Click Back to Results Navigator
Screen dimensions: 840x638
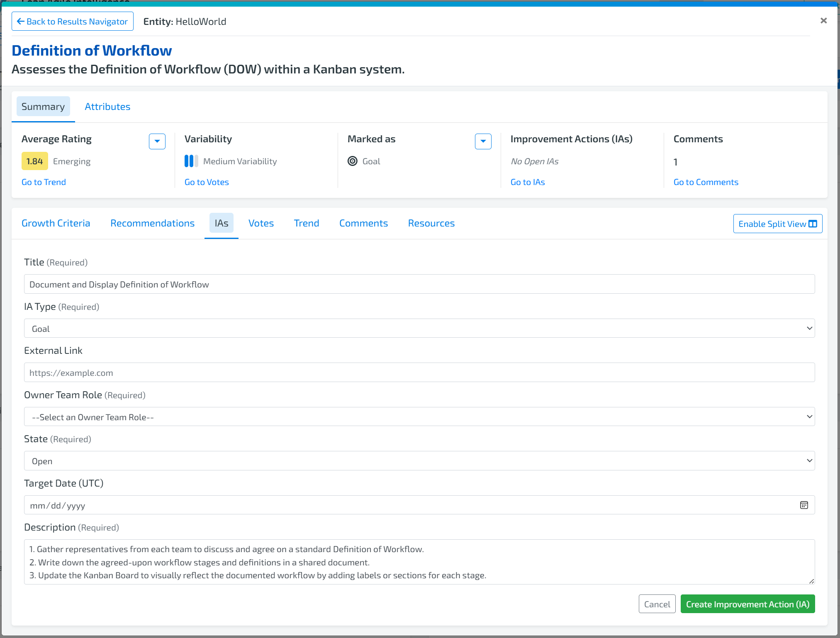73,21
